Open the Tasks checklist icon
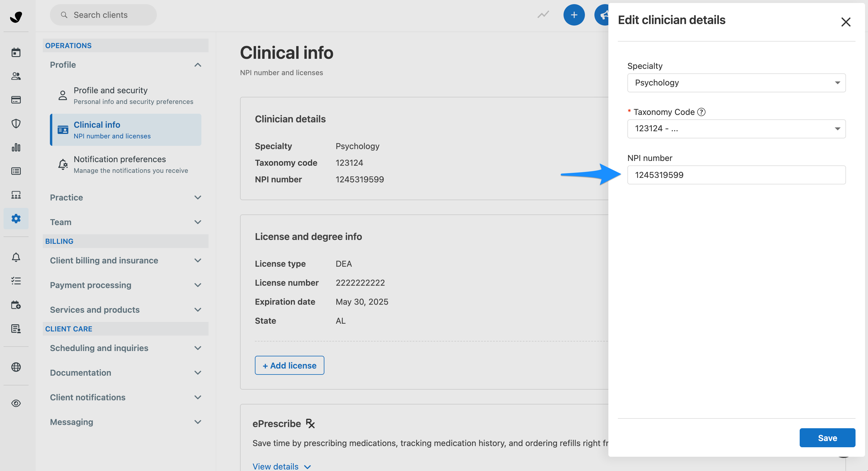Image resolution: width=868 pixels, height=471 pixels. click(16, 281)
